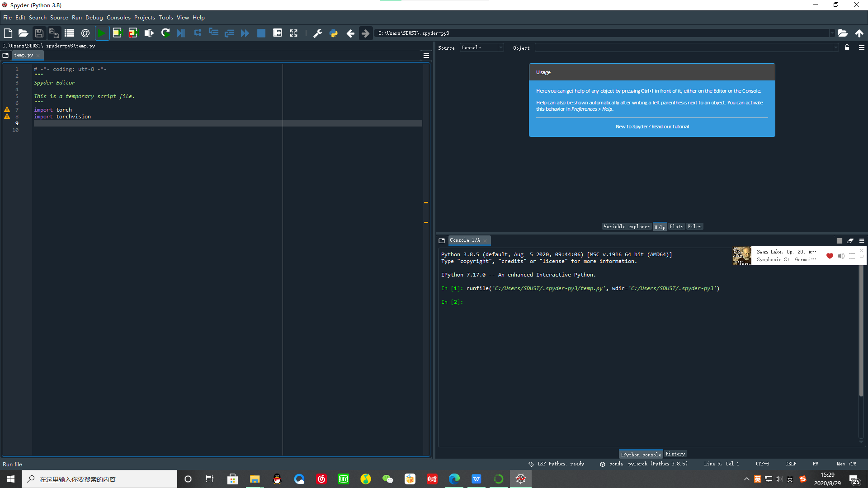Browse for a new working directory
Viewport: 868px width, 488px height.
click(x=843, y=33)
